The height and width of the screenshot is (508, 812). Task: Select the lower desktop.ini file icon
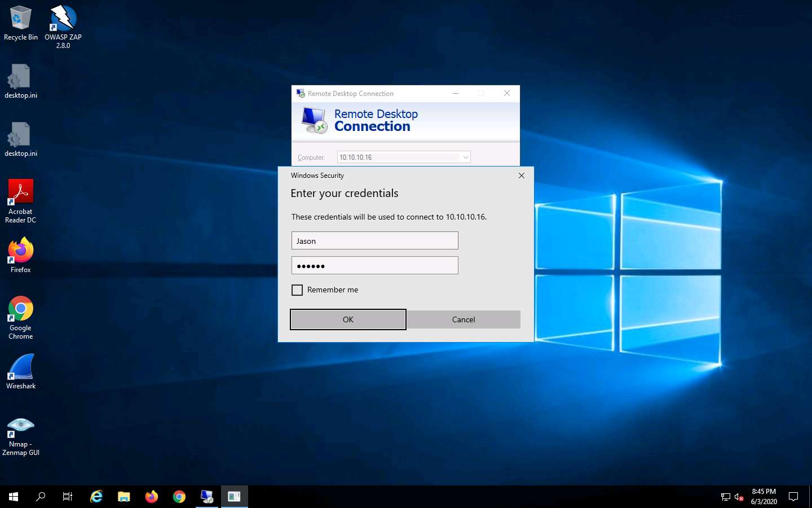pos(21,139)
